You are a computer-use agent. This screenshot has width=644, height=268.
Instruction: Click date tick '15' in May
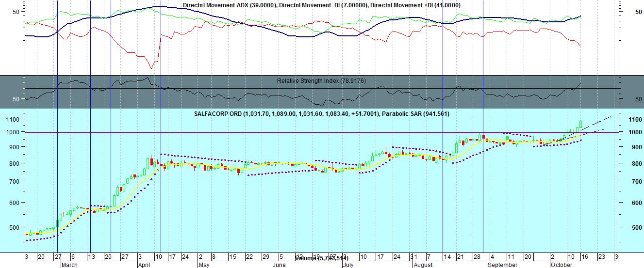[232, 257]
